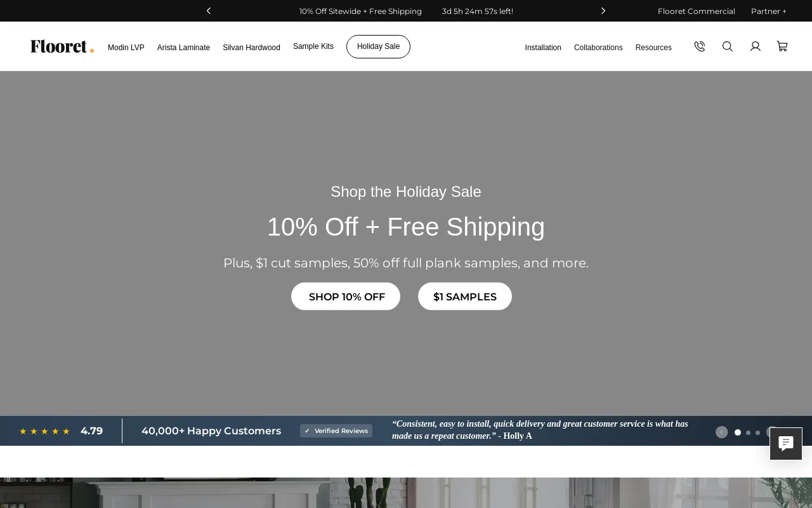
Task: Select the first review carousel dot
Action: [738, 432]
